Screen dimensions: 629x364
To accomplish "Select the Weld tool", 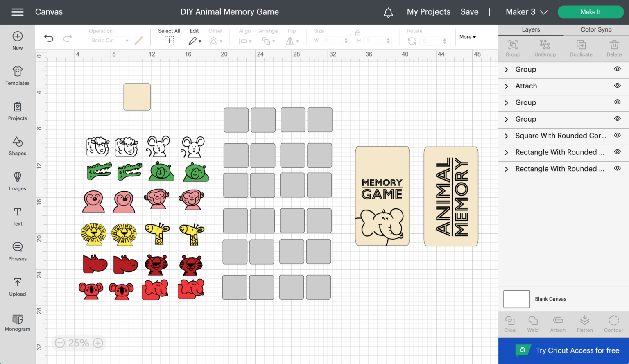I will pos(533,323).
